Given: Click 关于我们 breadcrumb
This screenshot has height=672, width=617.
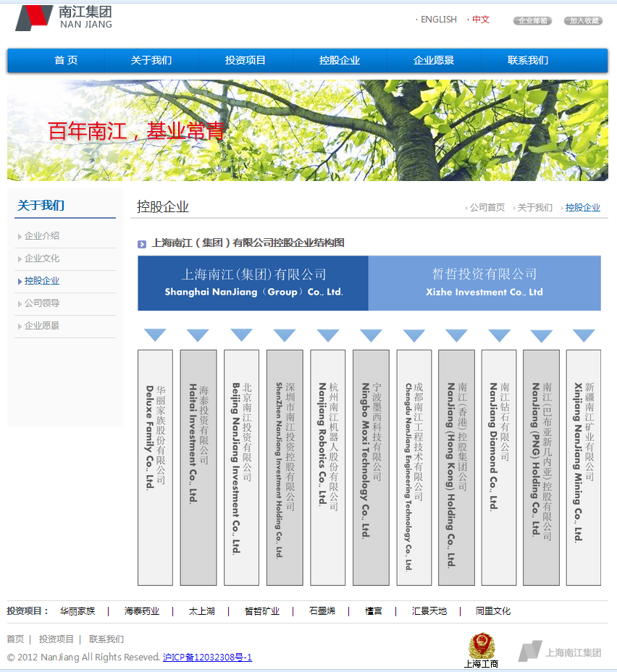Looking at the screenshot, I should (534, 207).
